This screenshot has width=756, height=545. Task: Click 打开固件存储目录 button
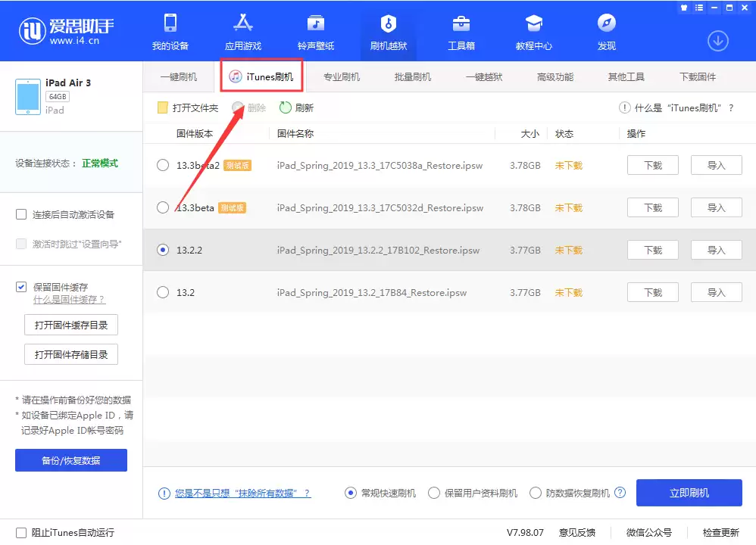click(71, 355)
